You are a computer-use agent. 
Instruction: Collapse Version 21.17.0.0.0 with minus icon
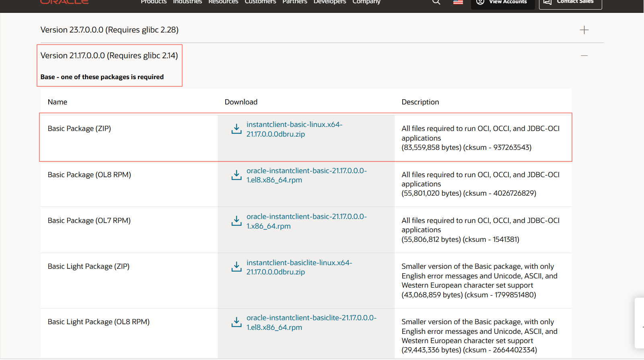pyautogui.click(x=584, y=55)
